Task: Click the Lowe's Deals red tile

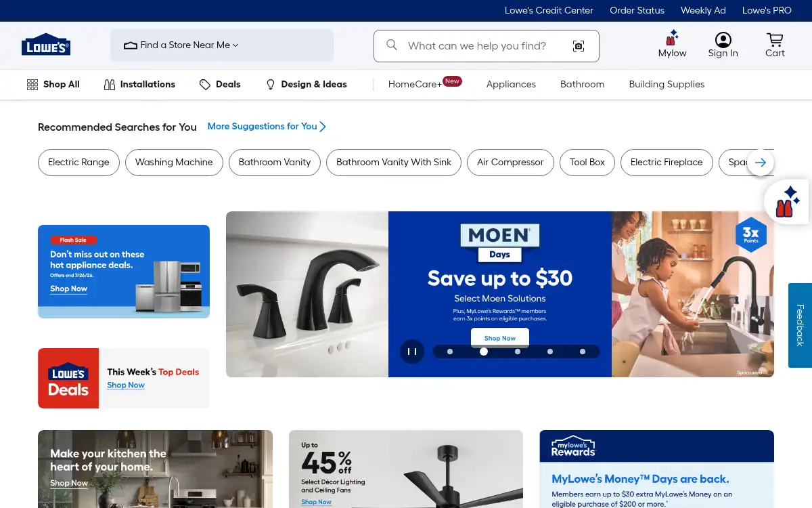Action: [x=68, y=378]
